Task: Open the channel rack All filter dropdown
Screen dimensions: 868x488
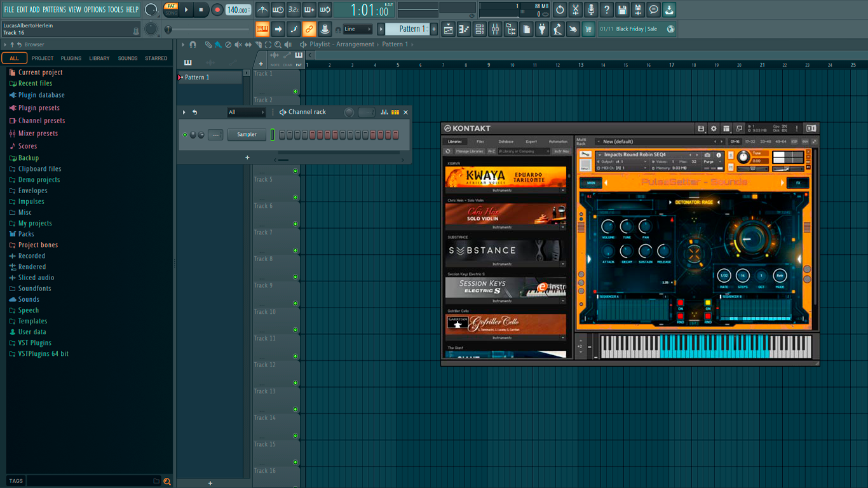Action: (246, 112)
